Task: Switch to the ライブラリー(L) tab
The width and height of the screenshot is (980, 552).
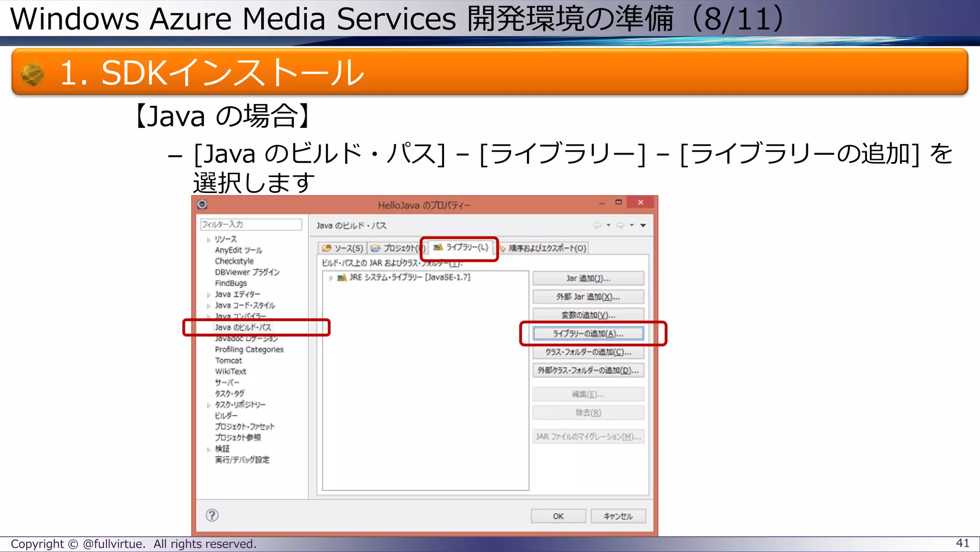Action: point(461,247)
